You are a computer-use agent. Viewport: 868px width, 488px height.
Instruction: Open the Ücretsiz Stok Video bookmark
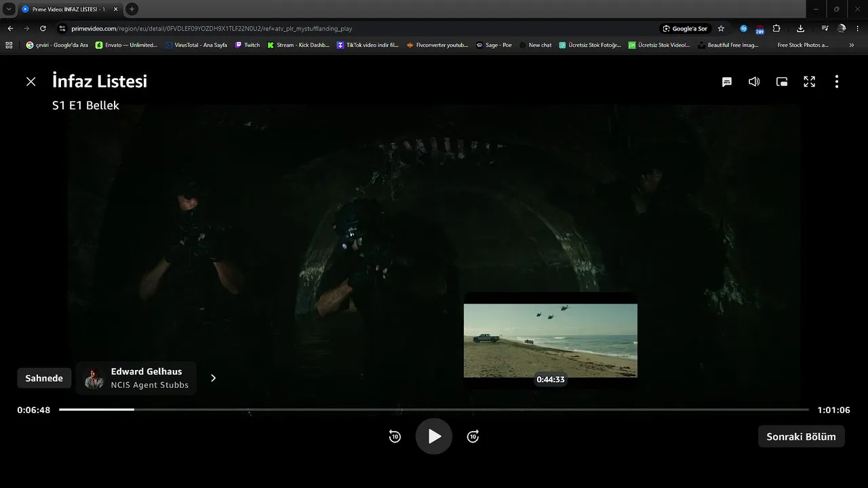coord(659,45)
